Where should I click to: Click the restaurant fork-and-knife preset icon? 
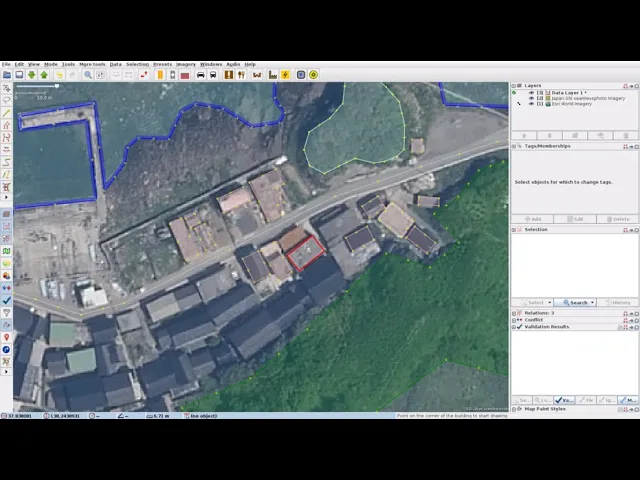click(241, 75)
